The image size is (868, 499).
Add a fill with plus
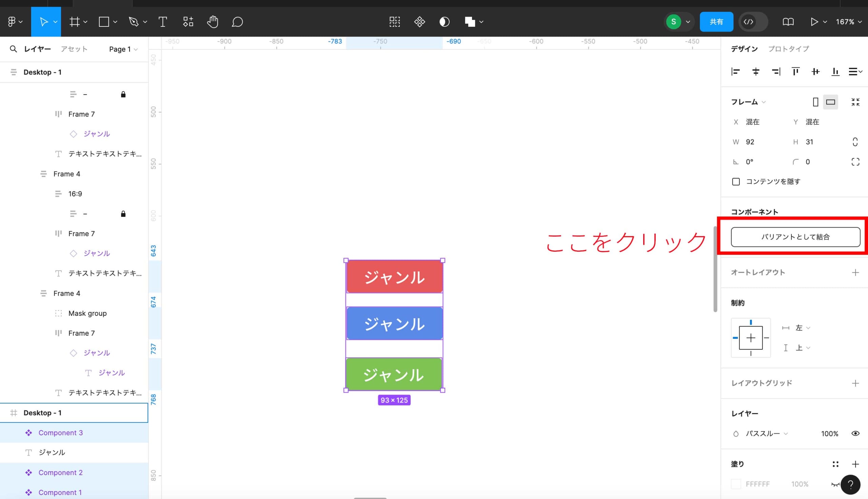pyautogui.click(x=855, y=464)
